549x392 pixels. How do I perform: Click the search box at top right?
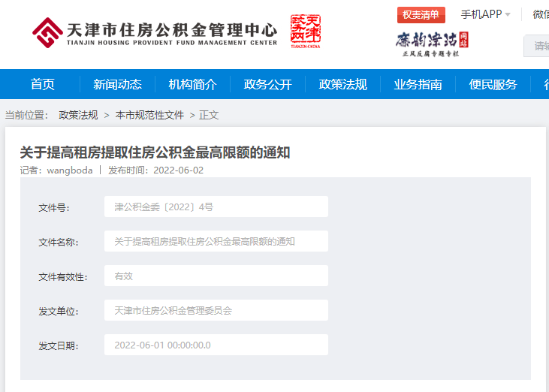coord(537,46)
